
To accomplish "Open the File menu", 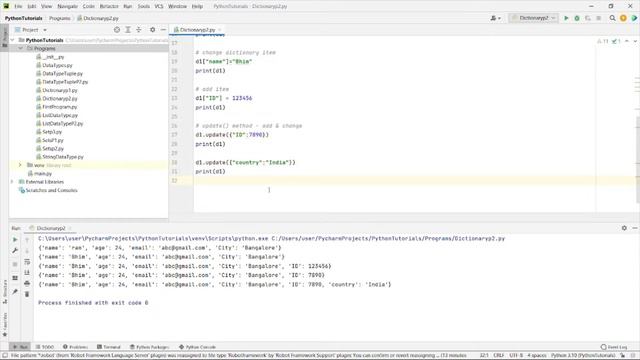I will coord(18,6).
